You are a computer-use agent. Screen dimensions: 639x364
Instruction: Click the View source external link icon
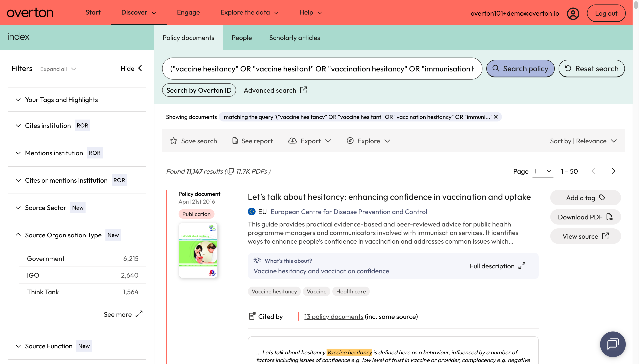click(605, 236)
